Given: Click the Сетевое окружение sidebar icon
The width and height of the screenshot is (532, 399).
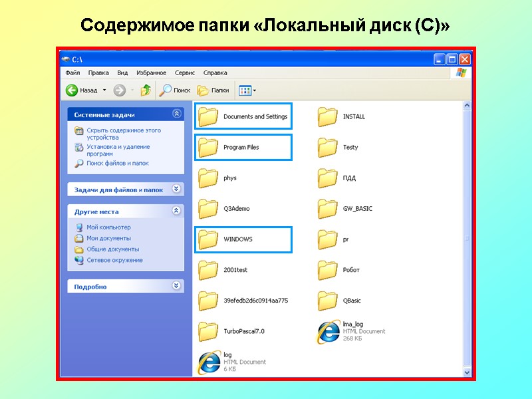Looking at the screenshot, I should [x=79, y=260].
